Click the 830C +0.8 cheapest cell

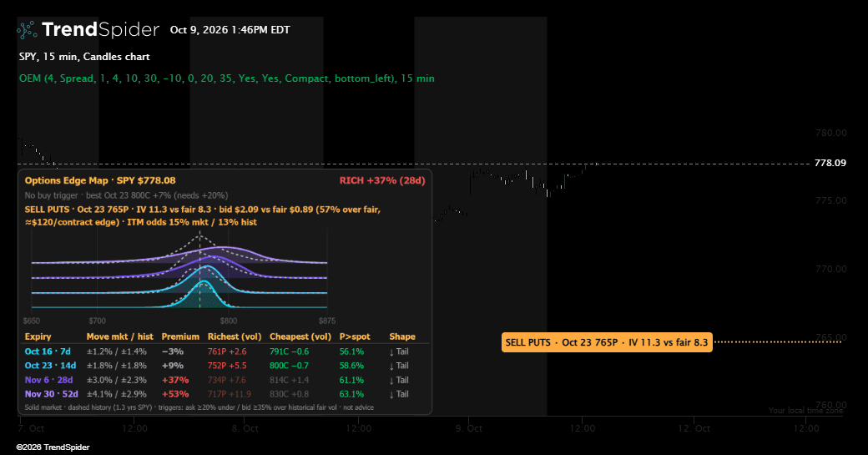(x=289, y=394)
